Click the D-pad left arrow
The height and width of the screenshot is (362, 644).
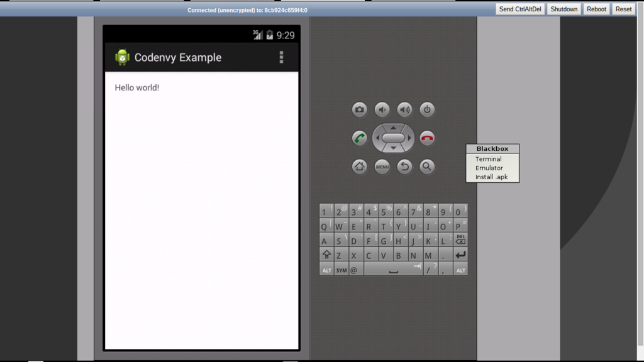tap(377, 138)
